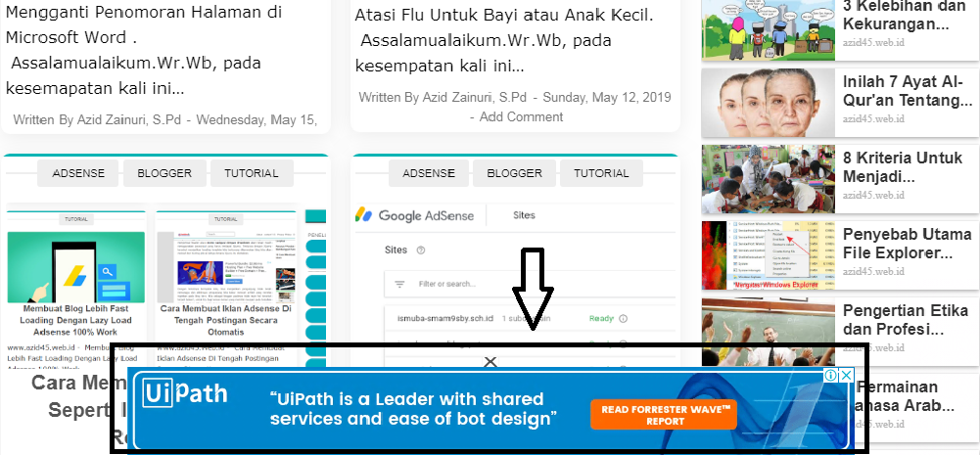
Task: Select TUTORIAL tag on the right post card
Action: 601,173
